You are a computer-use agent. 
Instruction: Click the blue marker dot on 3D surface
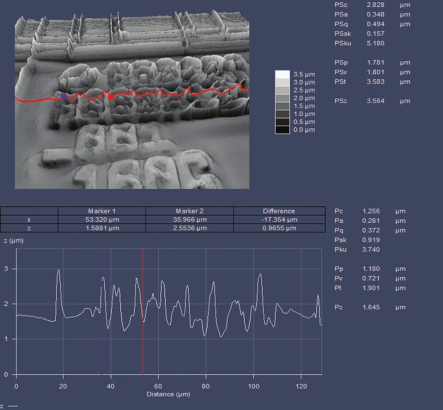(x=64, y=97)
